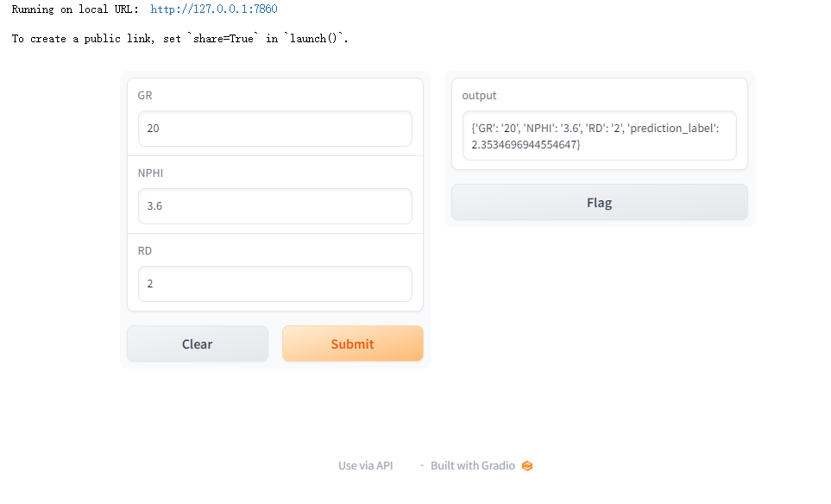Click the output label text
831x504 pixels.
[479, 96]
